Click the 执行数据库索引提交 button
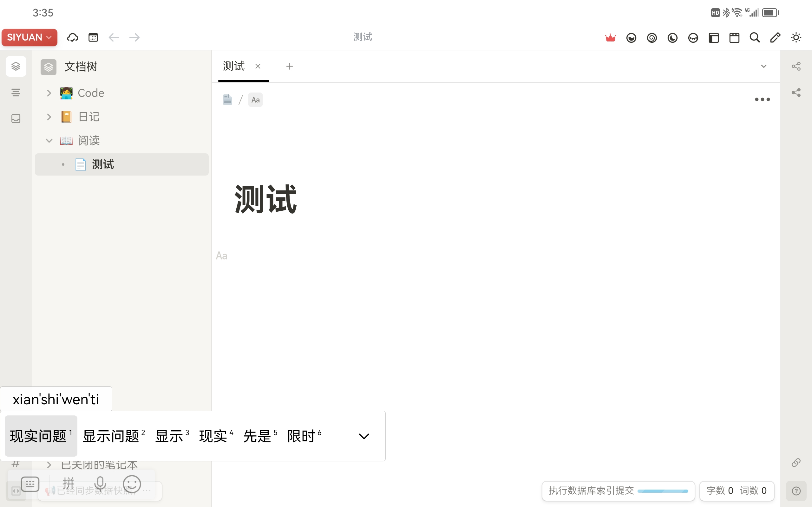This screenshot has height=507, width=812. point(590,491)
